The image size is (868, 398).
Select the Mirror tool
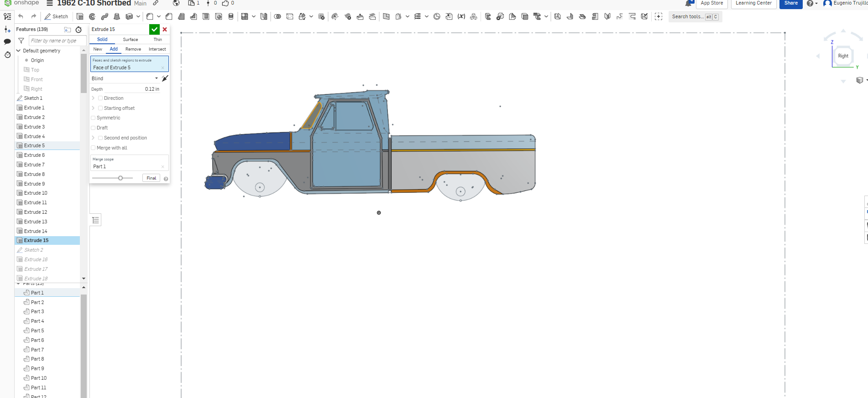pos(264,16)
